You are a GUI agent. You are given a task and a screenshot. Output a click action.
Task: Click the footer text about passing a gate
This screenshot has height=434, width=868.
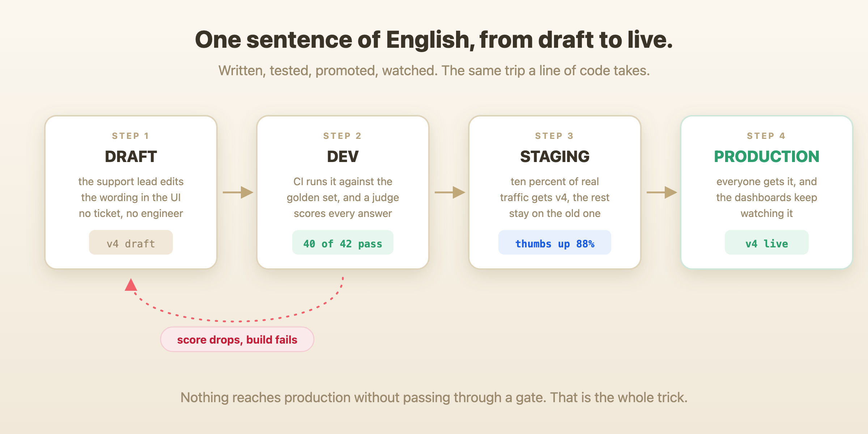coord(434,397)
